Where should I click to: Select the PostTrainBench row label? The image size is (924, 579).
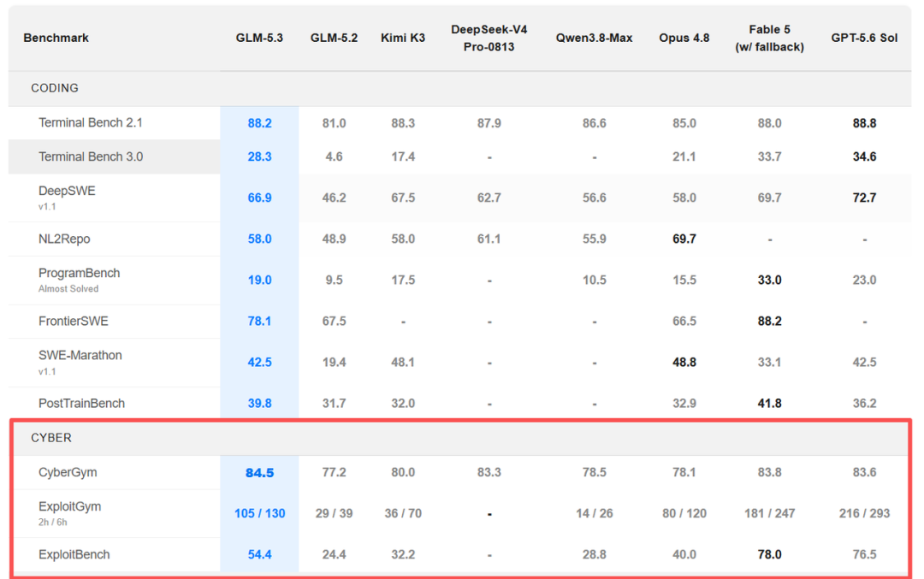tap(81, 404)
